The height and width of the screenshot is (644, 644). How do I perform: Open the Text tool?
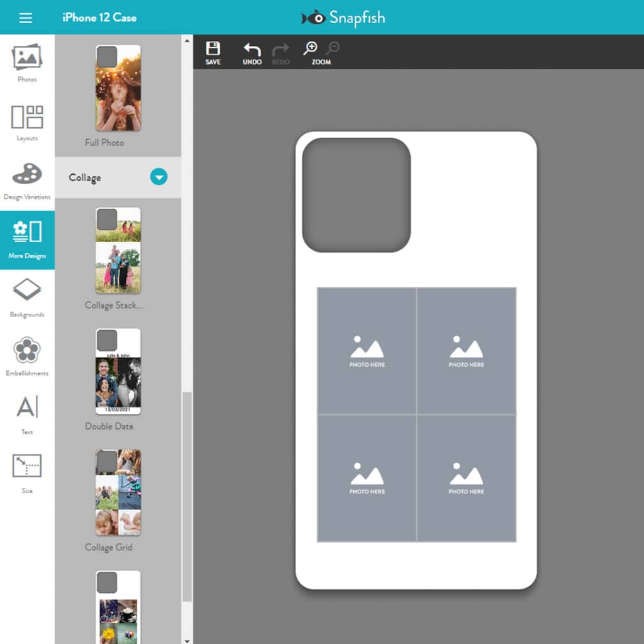tap(26, 411)
